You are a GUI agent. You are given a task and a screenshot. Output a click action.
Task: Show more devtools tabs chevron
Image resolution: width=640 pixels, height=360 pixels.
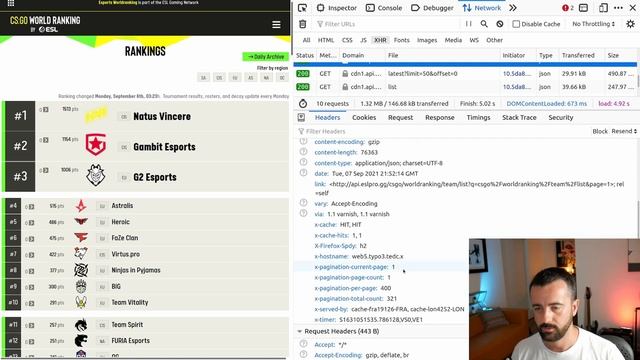tap(513, 8)
